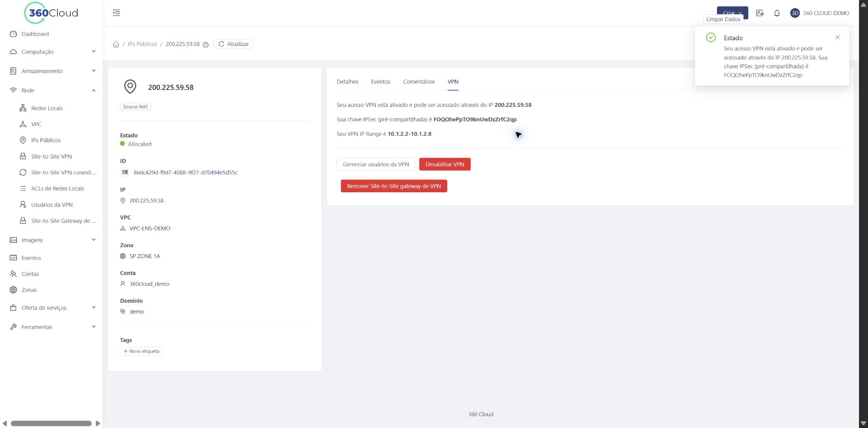Open the 360Cloud logo
This screenshot has width=868, height=428.
coord(51,13)
